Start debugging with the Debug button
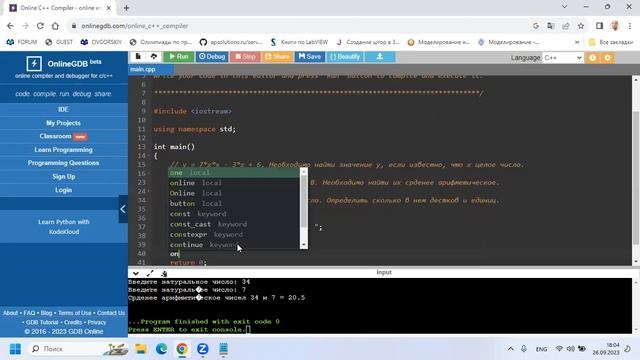The image size is (640, 360). point(212,57)
